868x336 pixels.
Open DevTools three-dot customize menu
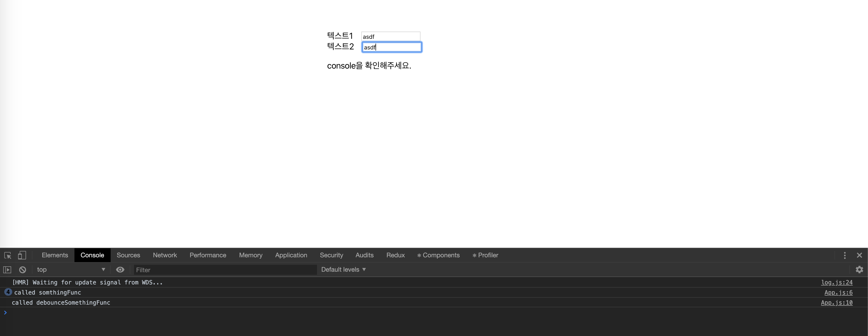point(844,255)
